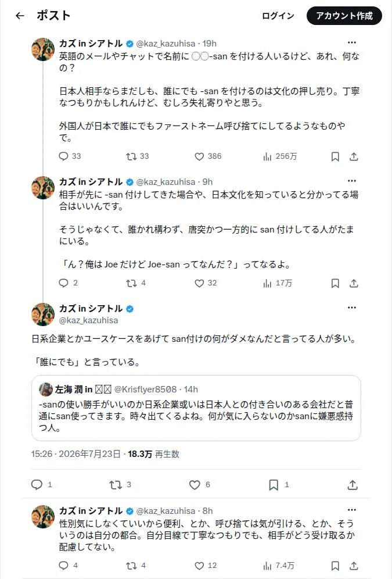Open the more options menu on the main post
This screenshot has height=579, width=392.
pyautogui.click(x=352, y=308)
